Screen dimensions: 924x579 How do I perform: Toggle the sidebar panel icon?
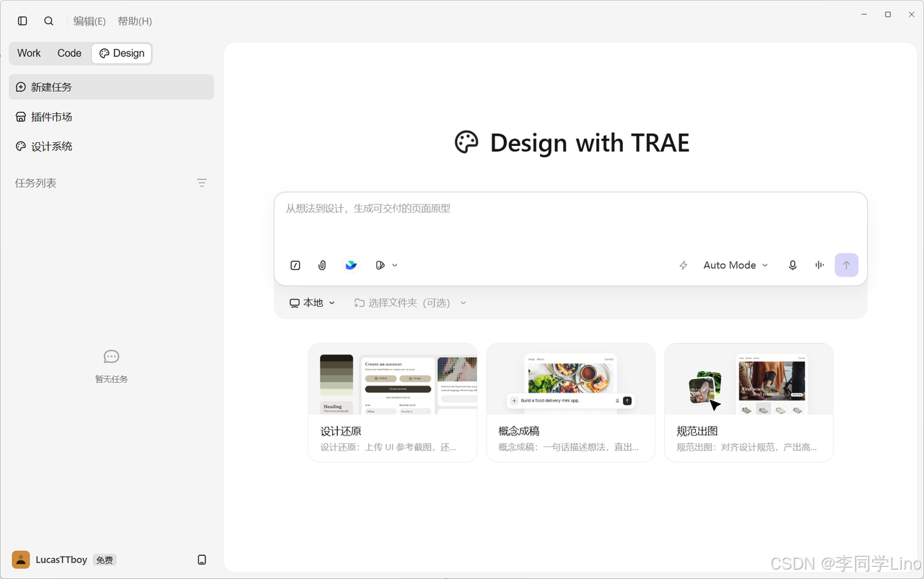click(22, 21)
